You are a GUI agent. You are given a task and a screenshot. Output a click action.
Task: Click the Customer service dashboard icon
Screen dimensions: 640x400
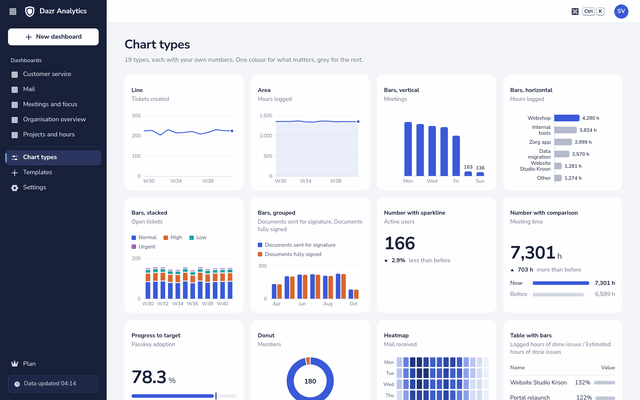click(15, 74)
